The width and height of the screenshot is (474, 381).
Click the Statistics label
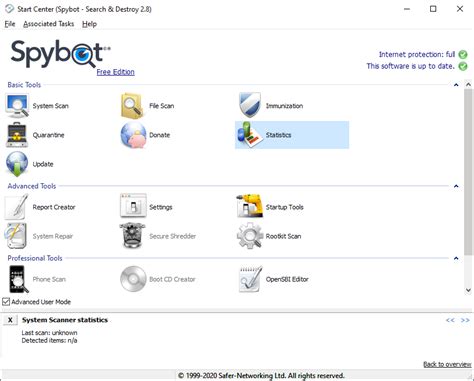pos(278,135)
